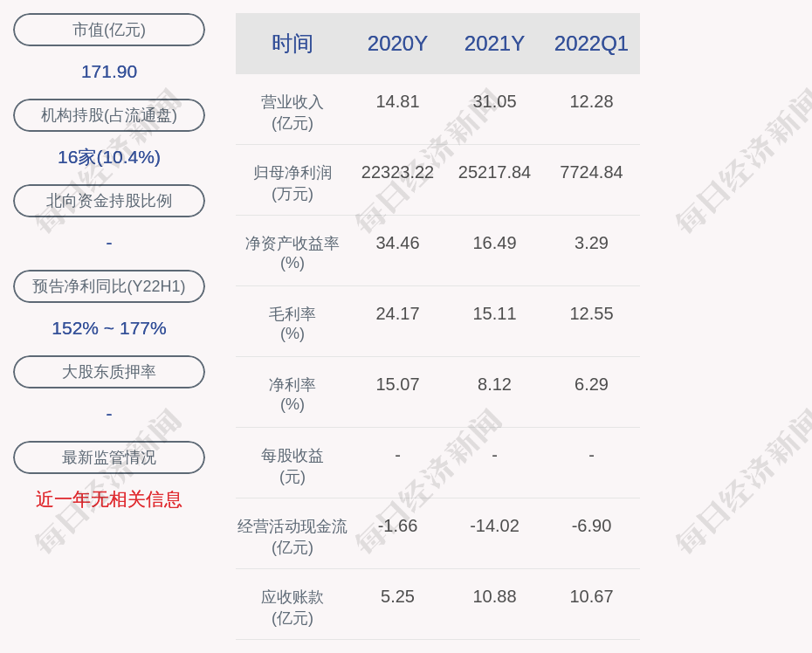The image size is (812, 653).
Task: Select net margin value 15.07
Action: (397, 384)
